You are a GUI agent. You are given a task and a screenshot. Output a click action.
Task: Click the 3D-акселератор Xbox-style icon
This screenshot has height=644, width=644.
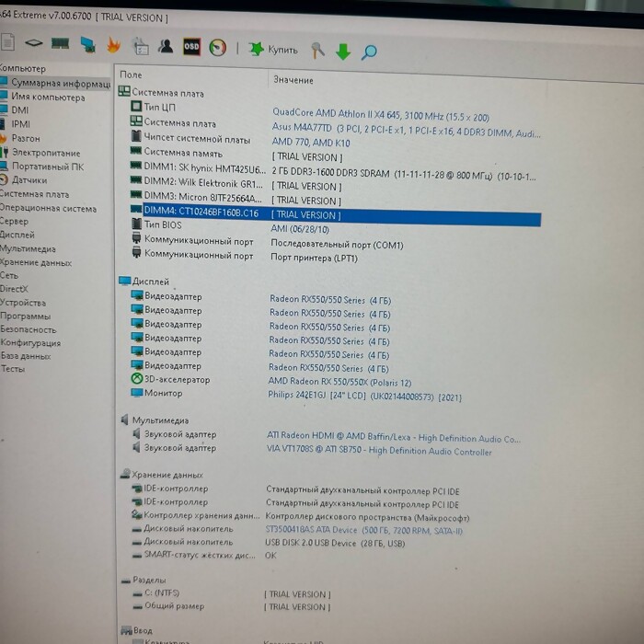click(x=137, y=379)
